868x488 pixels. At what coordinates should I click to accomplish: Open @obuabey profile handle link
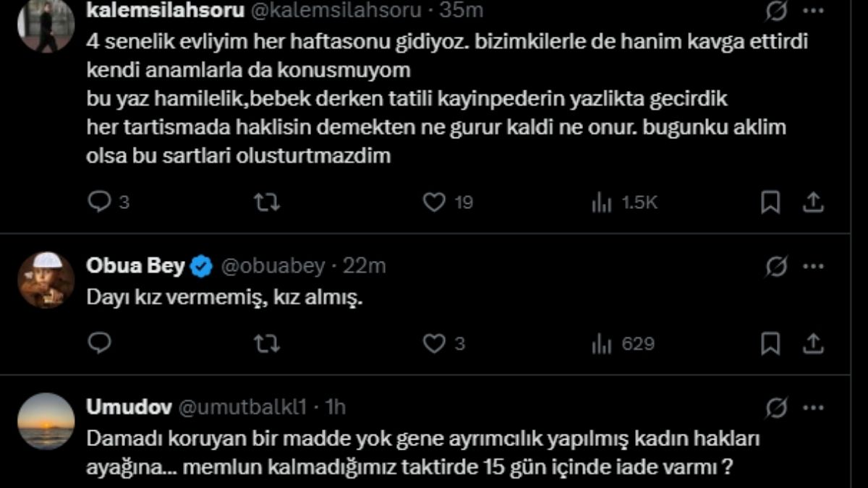272,267
